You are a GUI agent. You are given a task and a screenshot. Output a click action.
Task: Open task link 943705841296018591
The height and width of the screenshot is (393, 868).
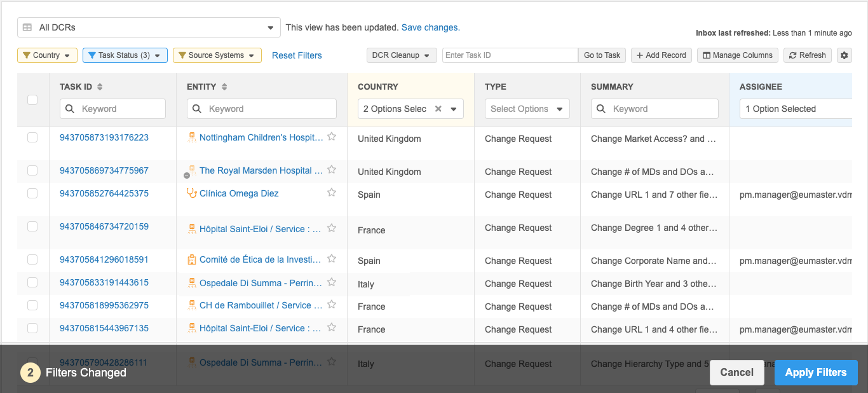pyautogui.click(x=104, y=259)
